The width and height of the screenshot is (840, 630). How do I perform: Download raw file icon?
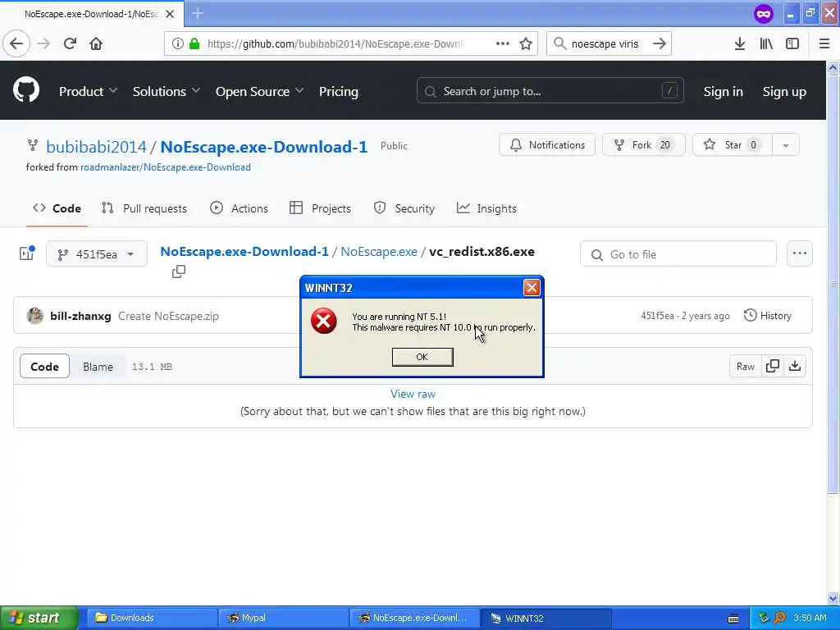795,366
